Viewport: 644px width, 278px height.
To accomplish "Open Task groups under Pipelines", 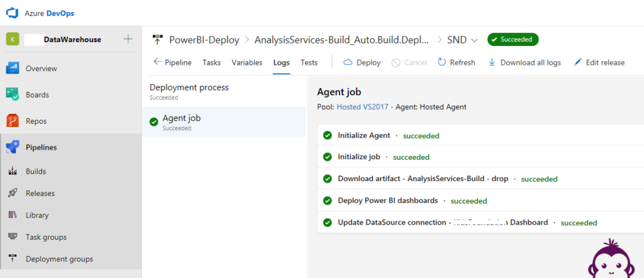I will pos(46,237).
